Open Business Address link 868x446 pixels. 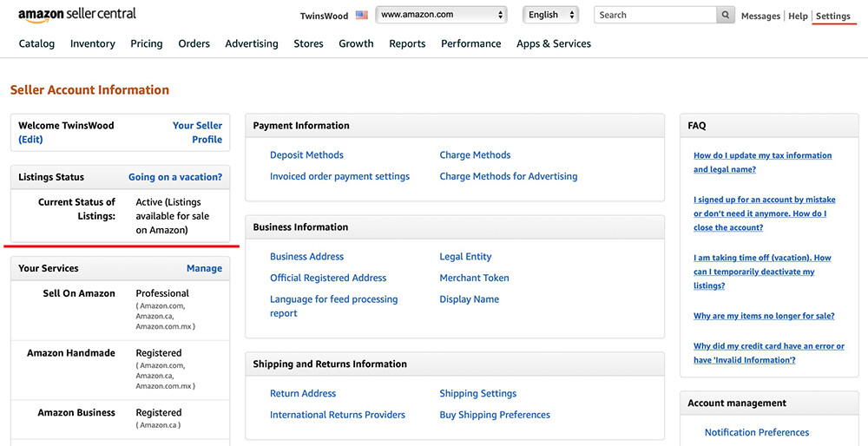click(x=306, y=257)
